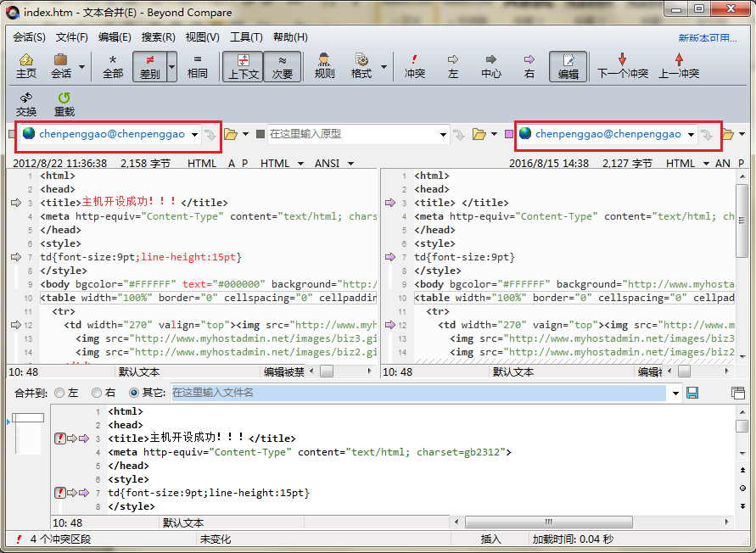The height and width of the screenshot is (553, 756).
Task: Click the 交换 swap icon
Action: (26, 104)
